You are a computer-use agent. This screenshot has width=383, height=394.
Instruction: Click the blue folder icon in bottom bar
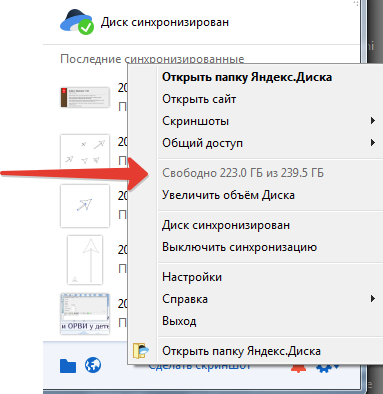click(68, 366)
